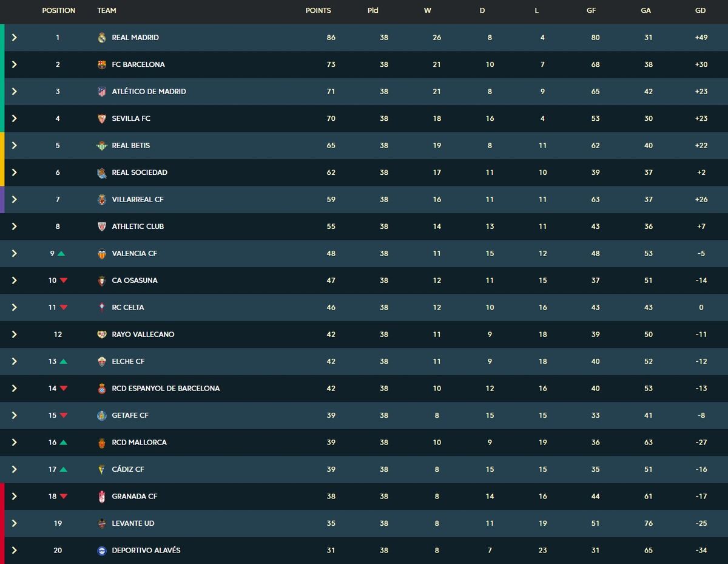The height and width of the screenshot is (564, 728).
Task: Expand the Granada CF row chevron
Action: tap(14, 497)
